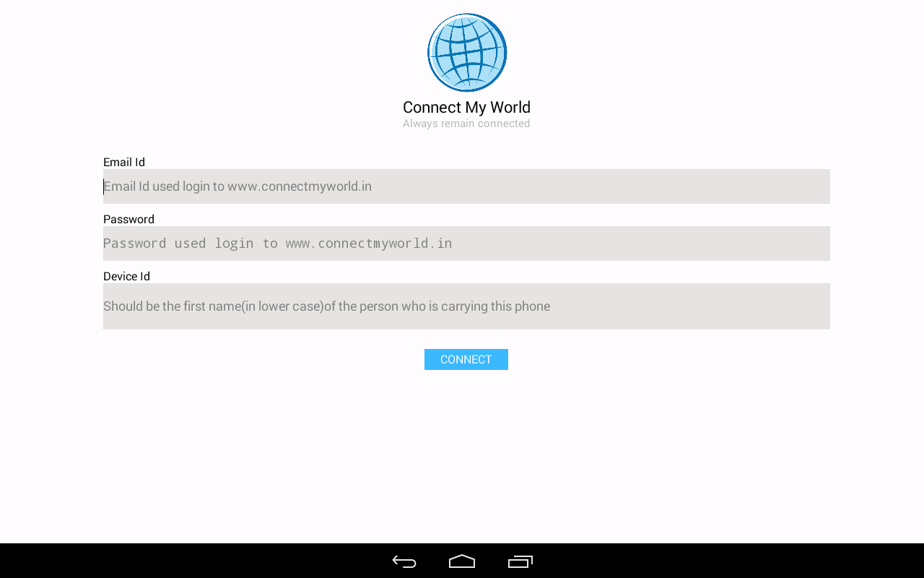924x578 pixels.
Task: Tap the CONNECT button
Action: (x=466, y=359)
